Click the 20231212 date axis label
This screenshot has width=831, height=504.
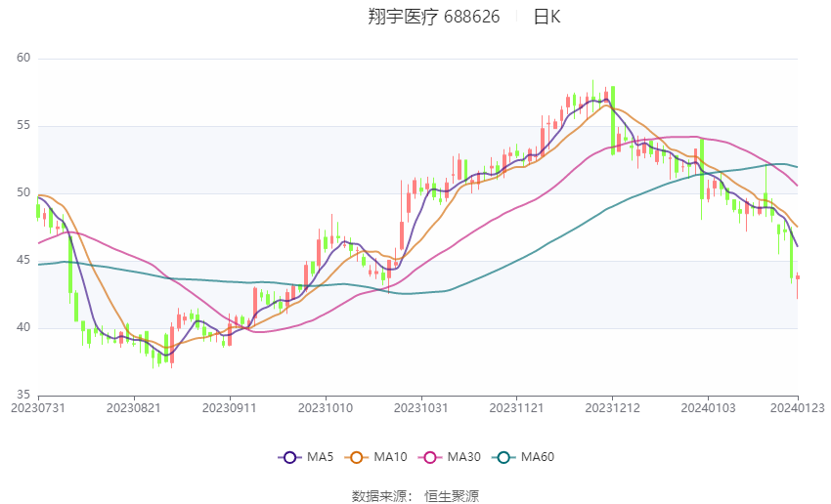tap(612, 408)
